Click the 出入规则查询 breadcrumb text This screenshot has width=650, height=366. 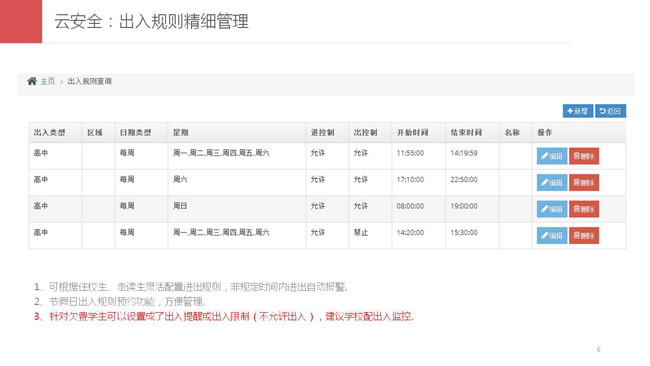[x=90, y=81]
